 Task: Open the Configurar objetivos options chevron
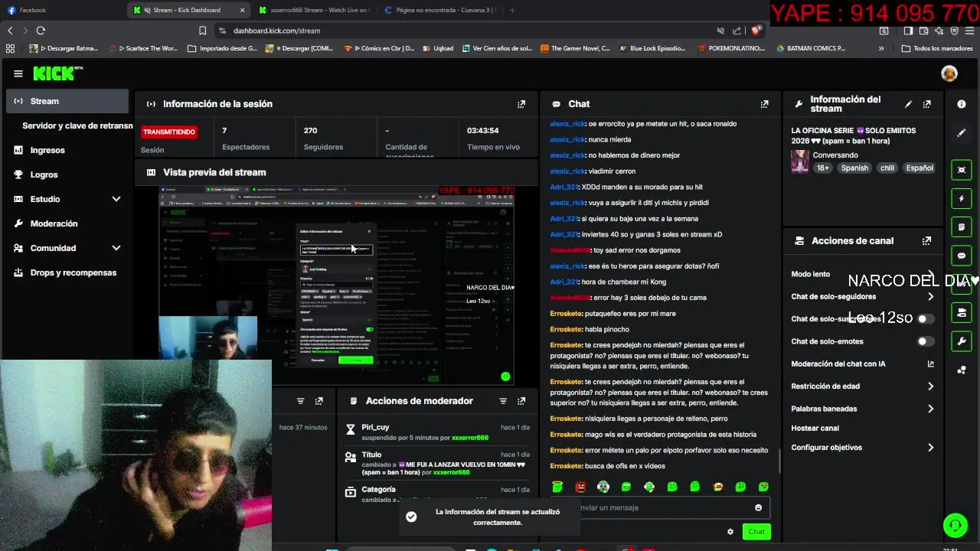point(931,448)
